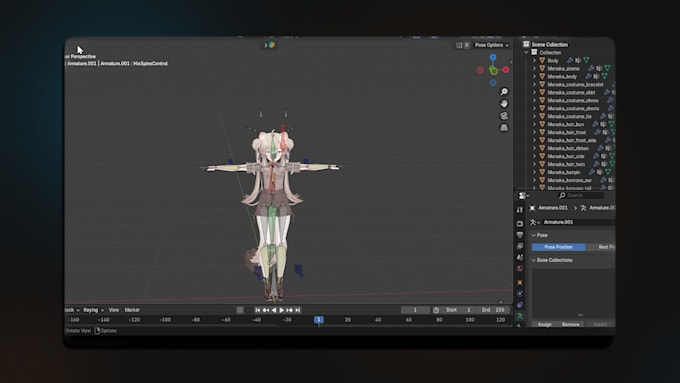Click the hand pan view icon
This screenshot has height=383, width=680.
coord(504,104)
